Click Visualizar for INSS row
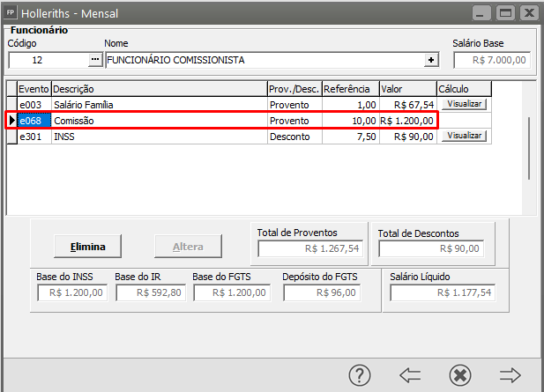Image resolution: width=544 pixels, height=392 pixels. click(x=463, y=136)
